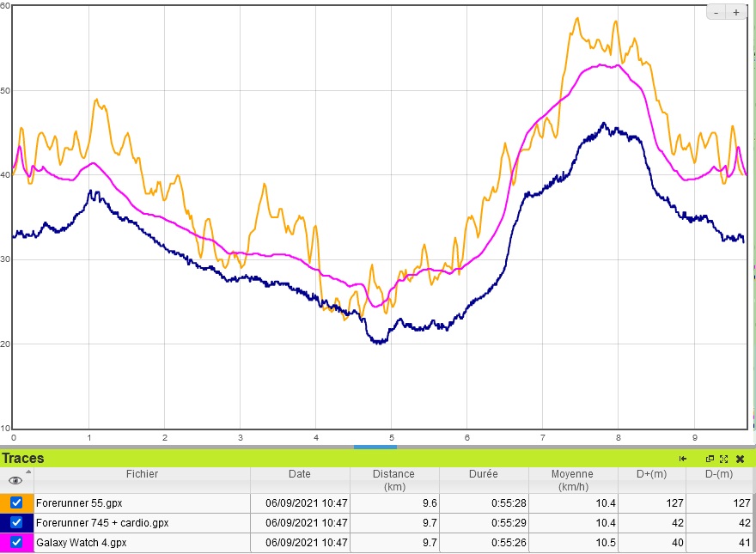Zoom out the chart with minus button
Screen dimensions: 756x554
[x=716, y=12]
